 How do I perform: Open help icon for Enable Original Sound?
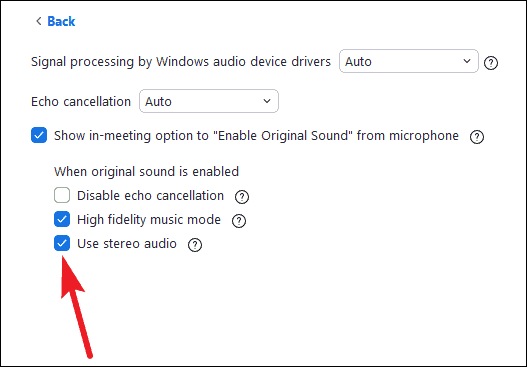477,137
